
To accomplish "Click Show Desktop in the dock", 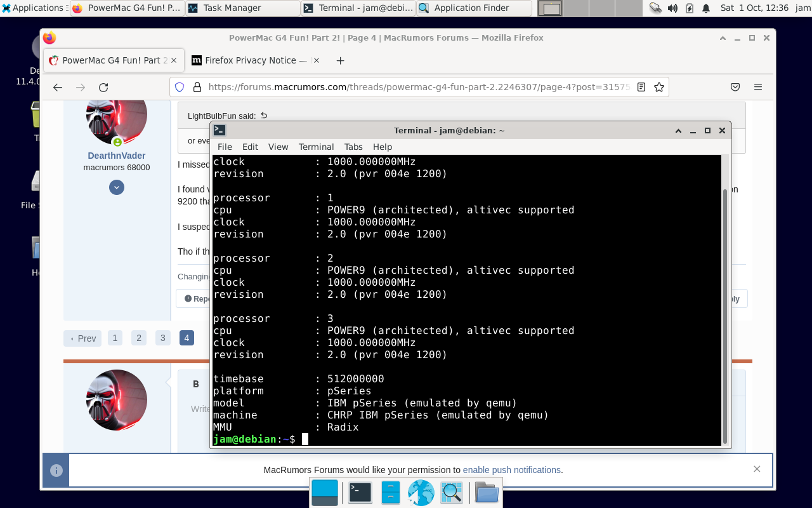I will pos(325,492).
